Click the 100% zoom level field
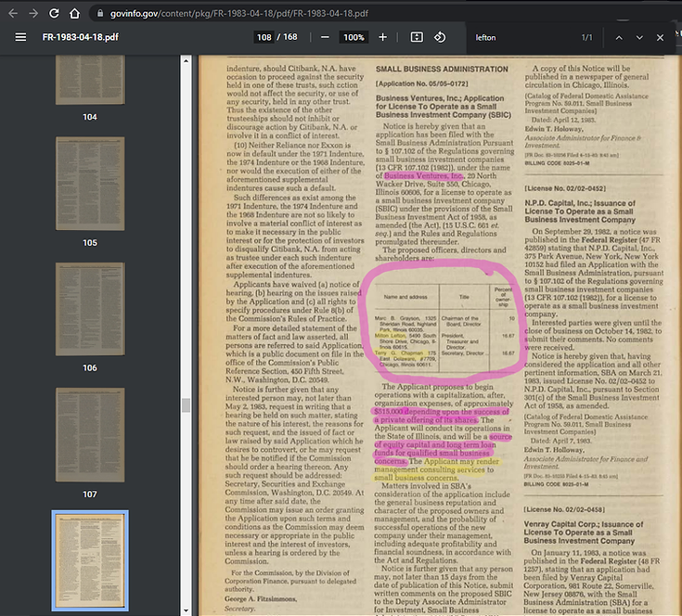The height and width of the screenshot is (616, 682). pos(354,37)
